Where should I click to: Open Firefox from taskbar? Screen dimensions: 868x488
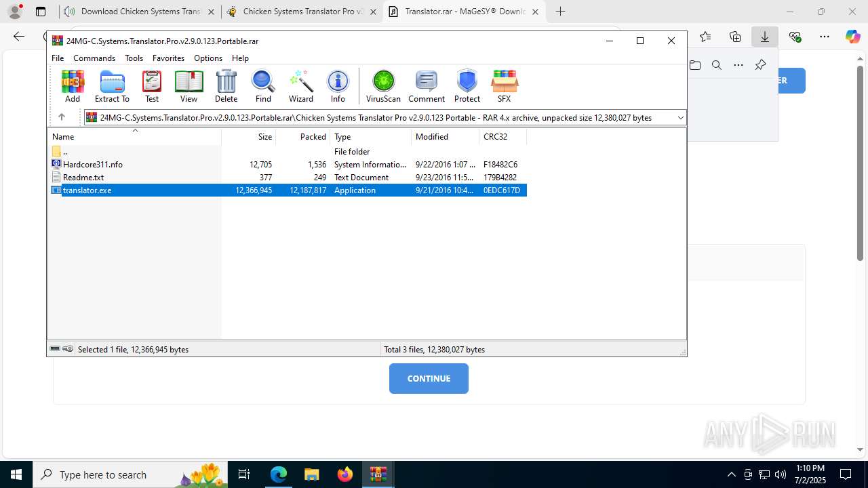coord(345,474)
